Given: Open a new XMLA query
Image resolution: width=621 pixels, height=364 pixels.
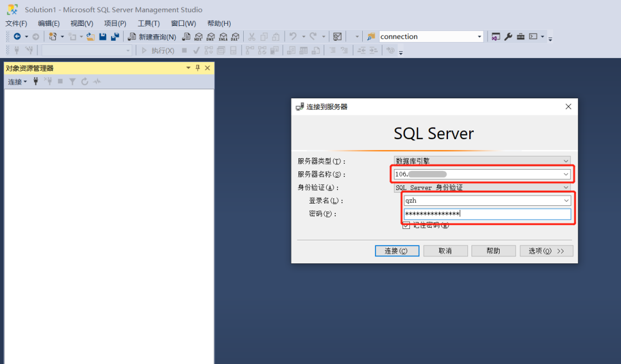Looking at the screenshot, I should (223, 36).
